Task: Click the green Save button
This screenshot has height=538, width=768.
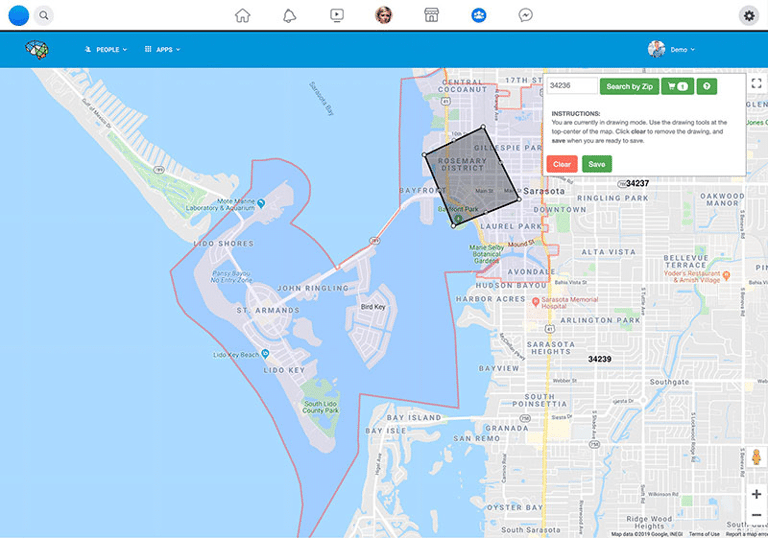Action: [596, 164]
